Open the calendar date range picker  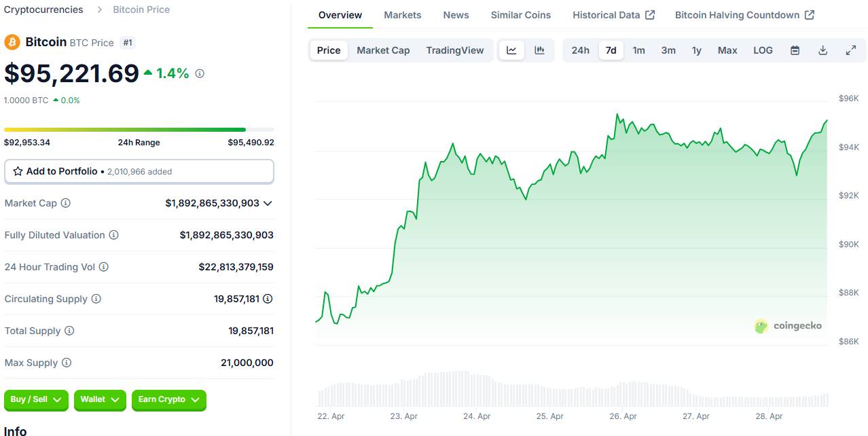tap(795, 50)
